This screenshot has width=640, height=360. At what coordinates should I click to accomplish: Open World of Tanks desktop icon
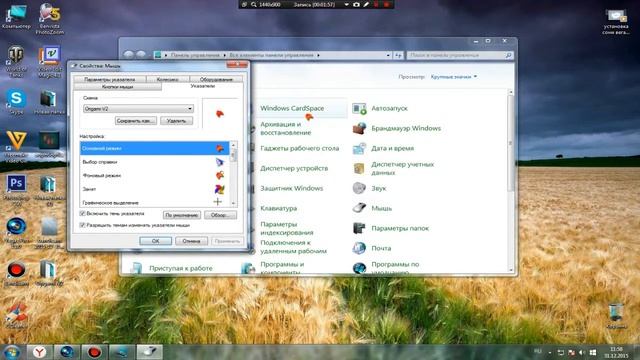pos(16,61)
